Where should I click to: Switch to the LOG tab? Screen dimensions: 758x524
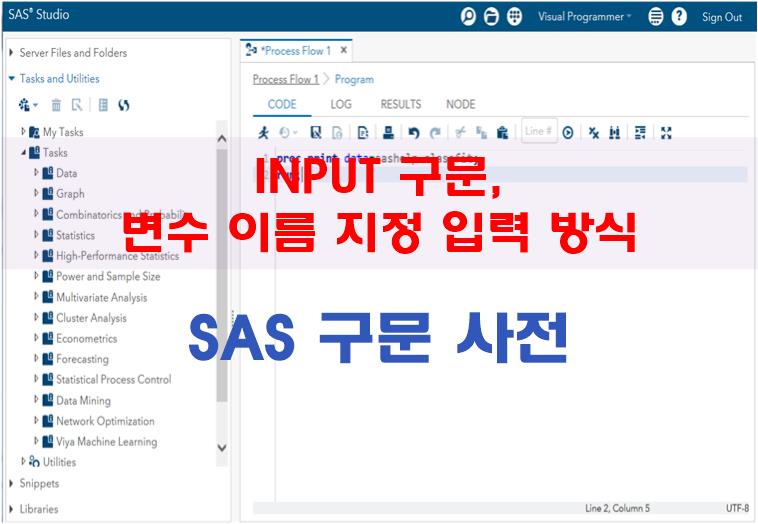tap(341, 104)
